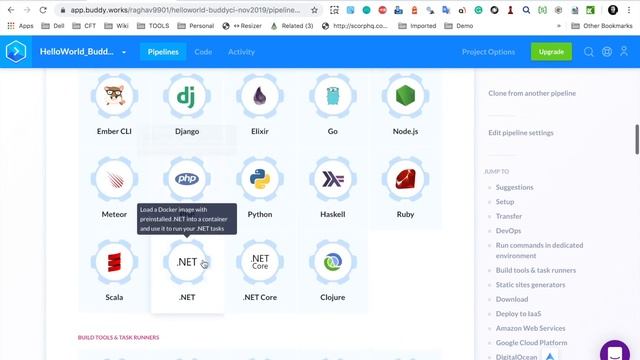This screenshot has width=640, height=360.
Task: Open the TOOLS bookmark folder
Action: 153,26
